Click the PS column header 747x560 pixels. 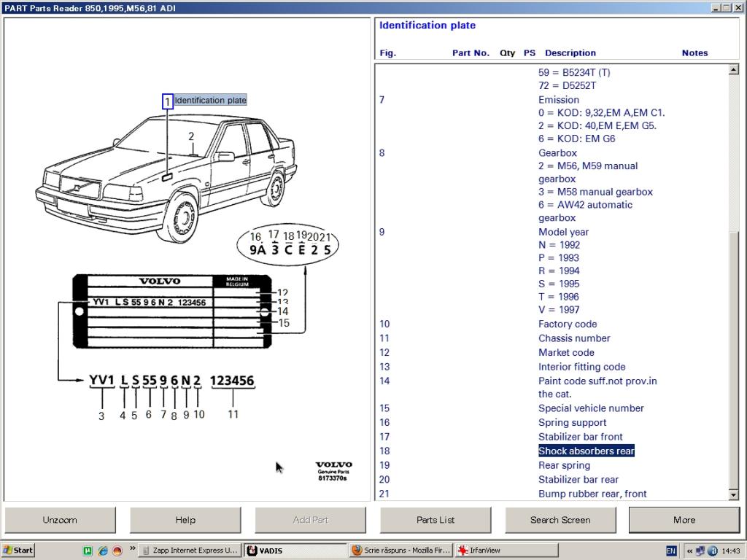530,52
